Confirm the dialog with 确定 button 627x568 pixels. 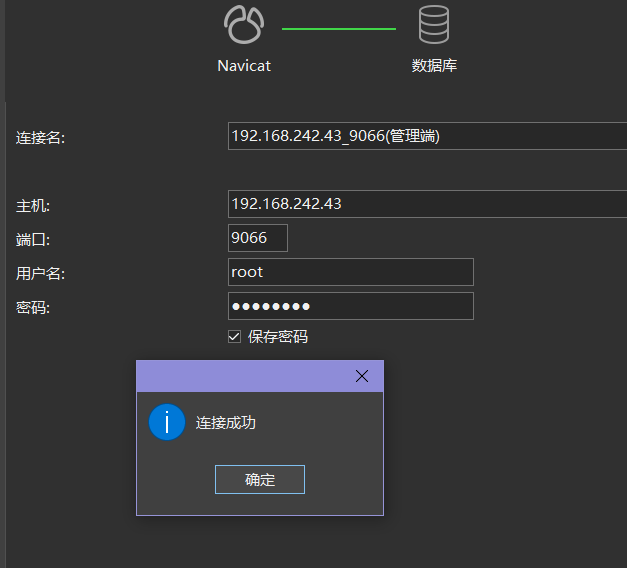260,479
